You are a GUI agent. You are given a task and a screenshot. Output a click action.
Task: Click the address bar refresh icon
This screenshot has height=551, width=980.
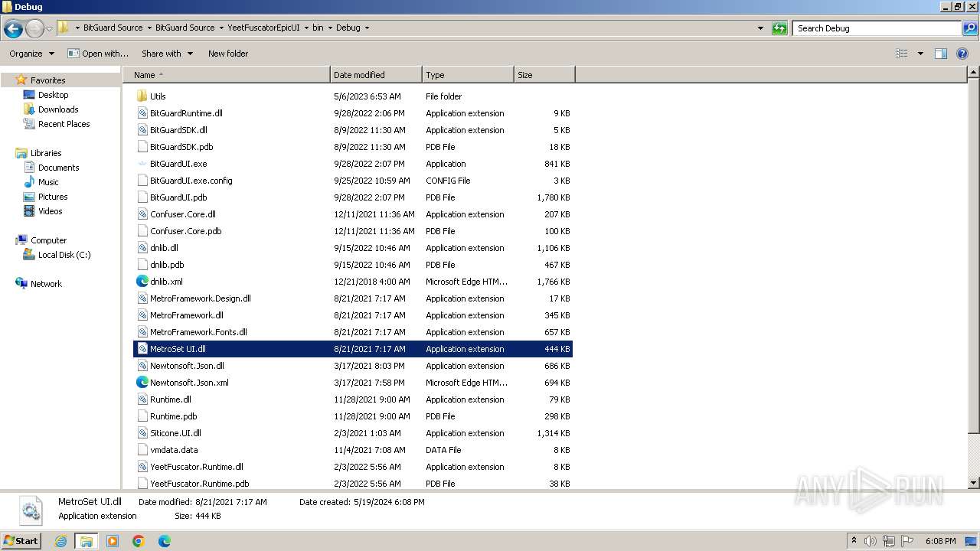pyautogui.click(x=779, y=28)
